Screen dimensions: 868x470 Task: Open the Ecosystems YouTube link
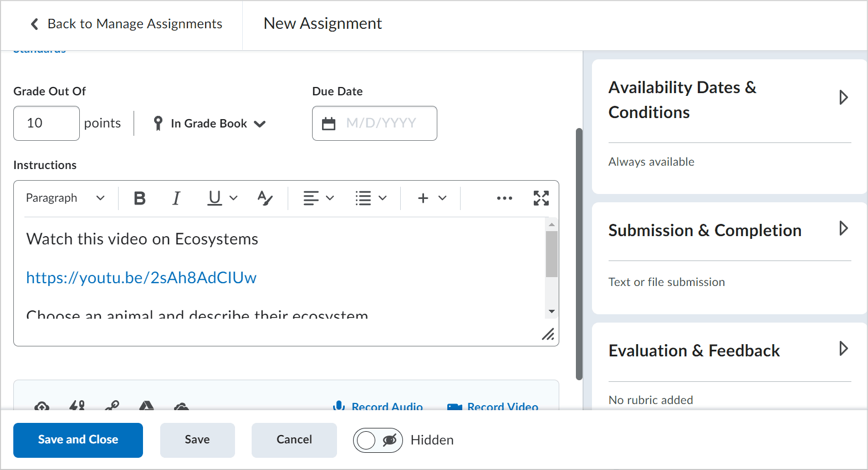click(x=141, y=277)
